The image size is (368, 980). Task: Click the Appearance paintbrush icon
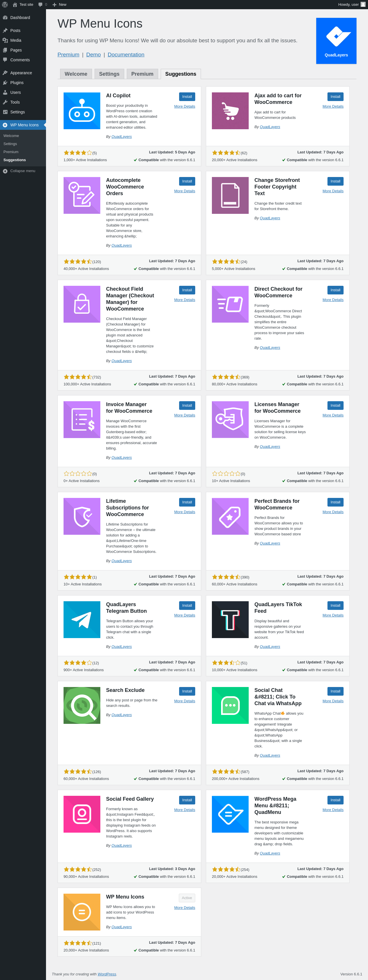point(5,73)
